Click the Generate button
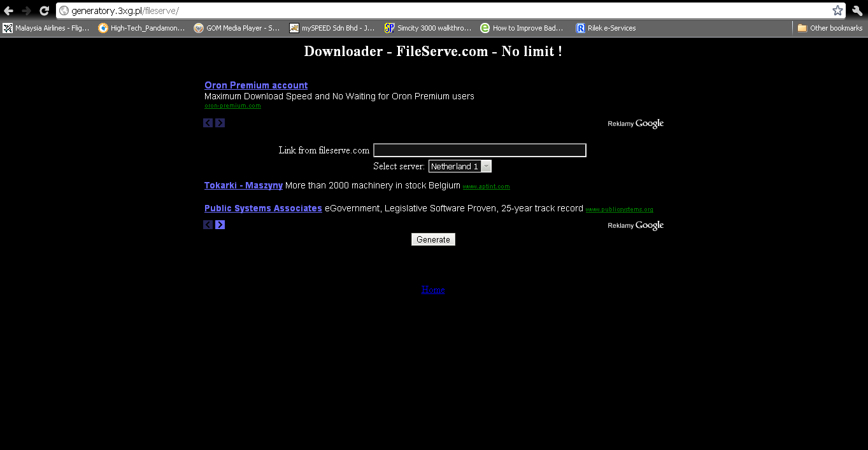The image size is (868, 450). (x=433, y=239)
